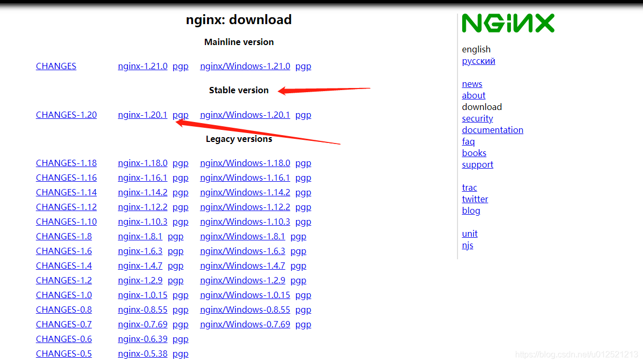Open CHANGES-1.6 link

tap(64, 251)
